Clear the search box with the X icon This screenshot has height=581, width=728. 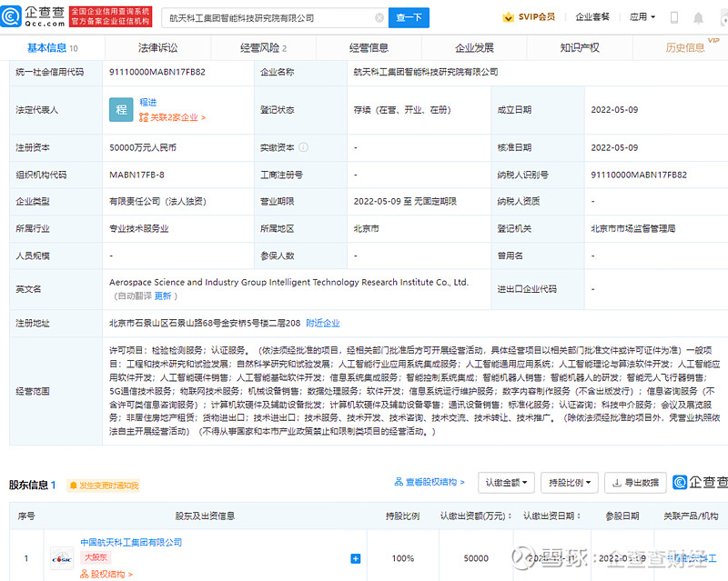coord(379,17)
